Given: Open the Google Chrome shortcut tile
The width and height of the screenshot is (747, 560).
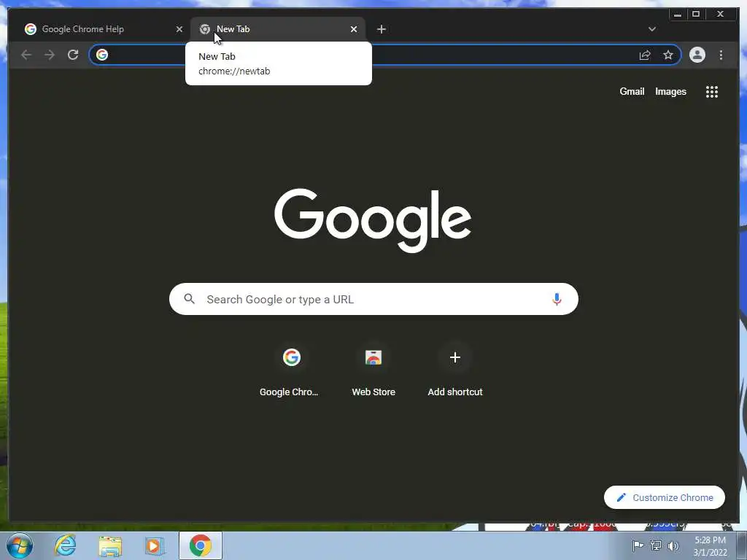Looking at the screenshot, I should click(x=289, y=371).
